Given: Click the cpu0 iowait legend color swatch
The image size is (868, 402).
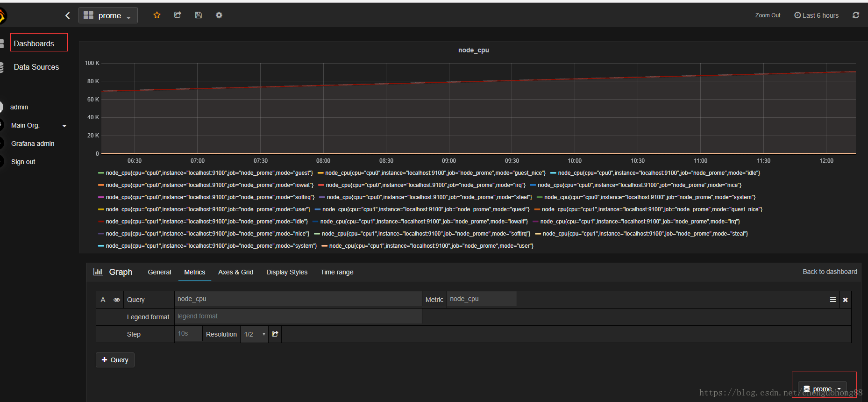Looking at the screenshot, I should point(101,185).
